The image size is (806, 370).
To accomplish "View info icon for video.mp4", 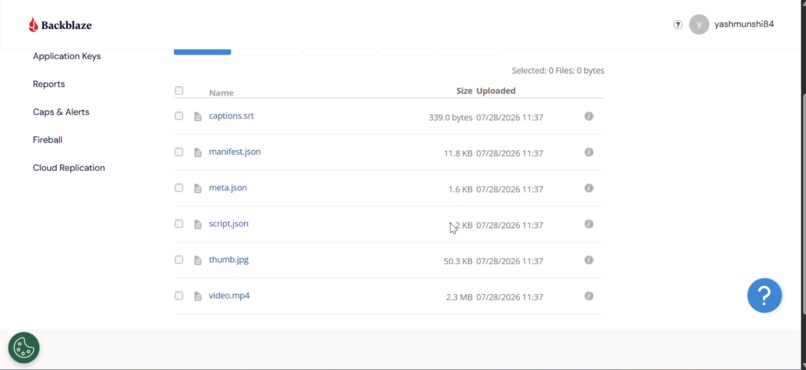I will pos(589,296).
